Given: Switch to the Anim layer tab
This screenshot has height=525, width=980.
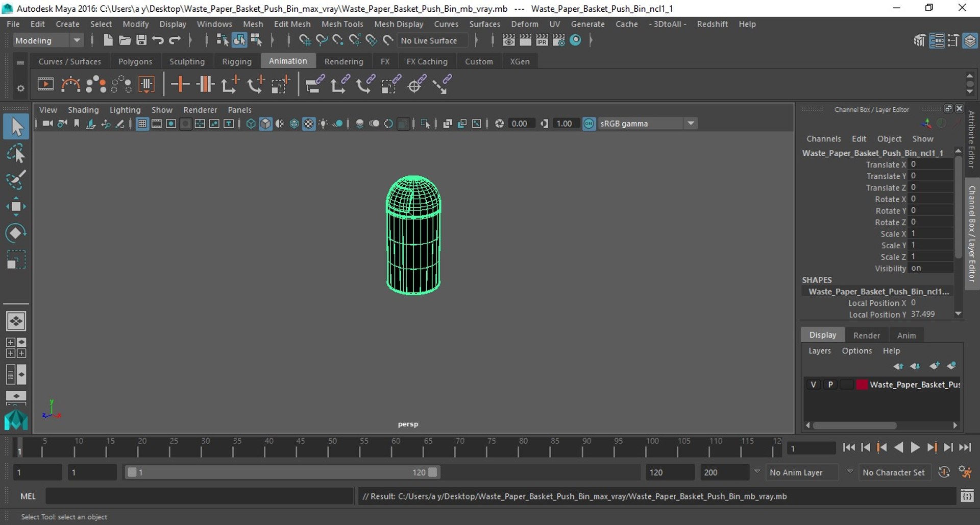Looking at the screenshot, I should pyautogui.click(x=906, y=335).
